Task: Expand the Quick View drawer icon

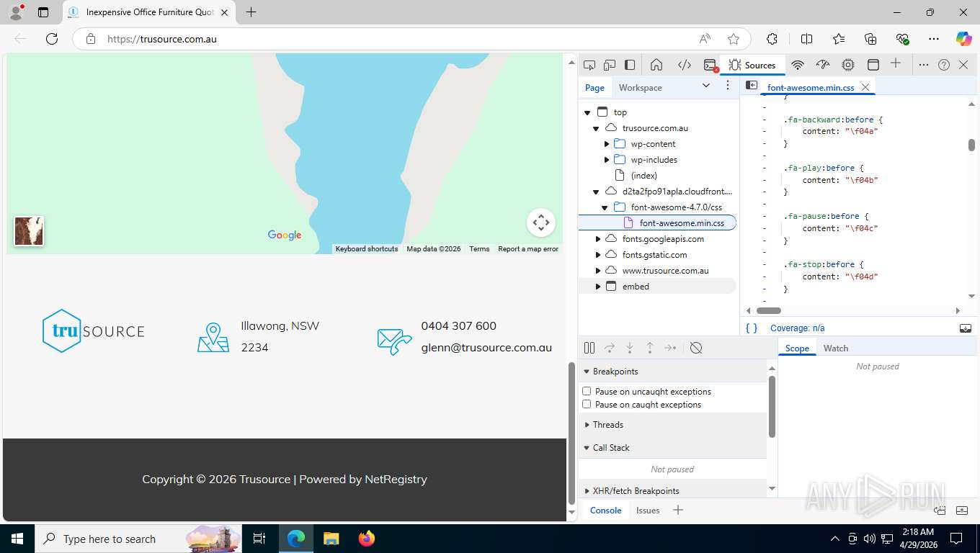Action: 962,511
